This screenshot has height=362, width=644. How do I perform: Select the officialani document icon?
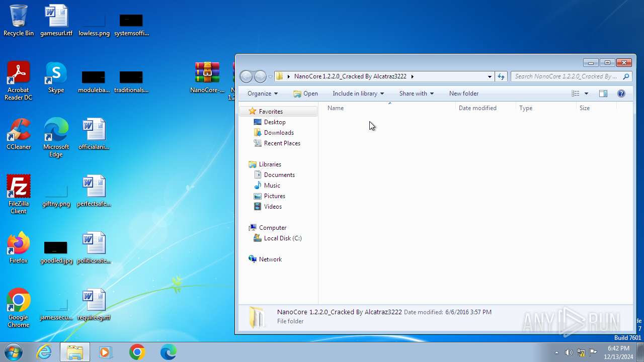coord(94,134)
